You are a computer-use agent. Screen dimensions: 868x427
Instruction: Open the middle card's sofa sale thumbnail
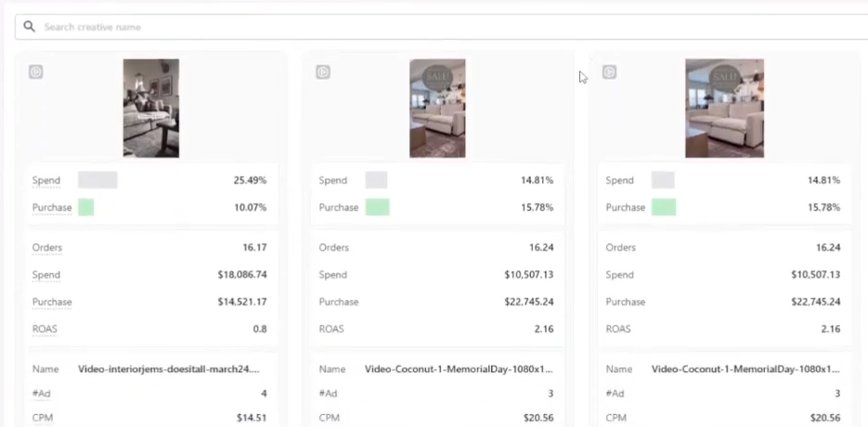point(437,108)
